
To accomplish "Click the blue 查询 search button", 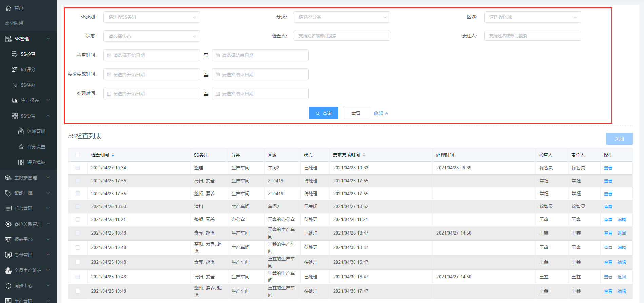I will [324, 113].
